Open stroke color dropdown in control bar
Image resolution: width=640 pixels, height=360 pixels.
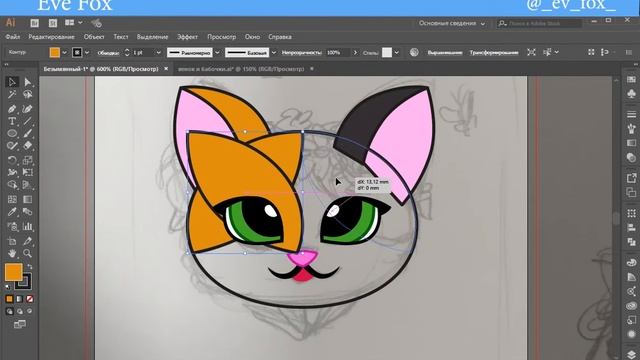coord(87,53)
